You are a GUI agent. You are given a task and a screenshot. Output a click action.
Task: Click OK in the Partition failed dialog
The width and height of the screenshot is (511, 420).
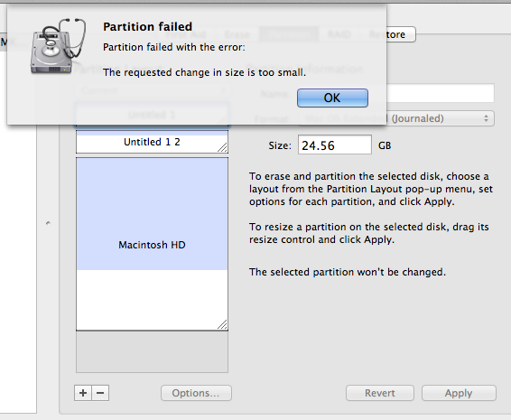coord(332,98)
